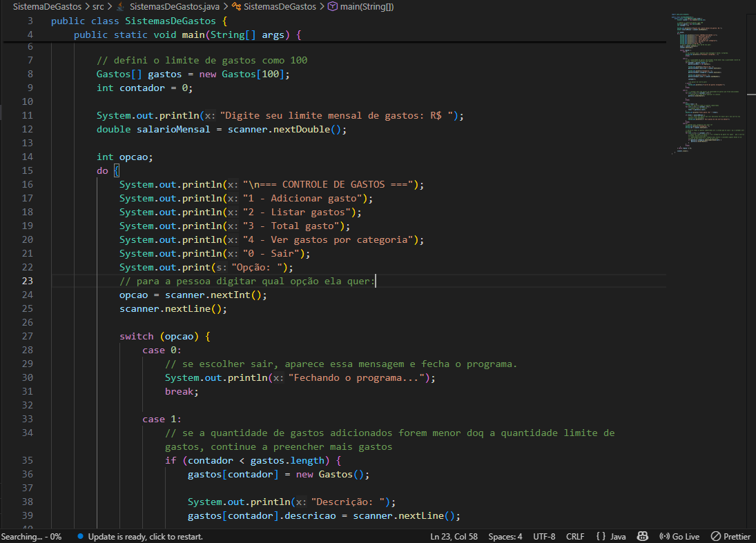Change the CRLF end of line sequence

point(575,536)
